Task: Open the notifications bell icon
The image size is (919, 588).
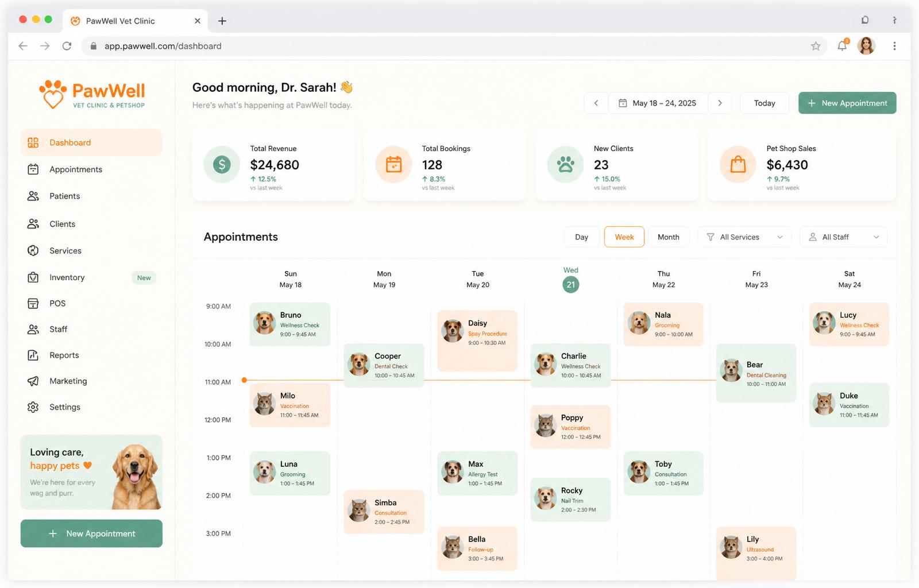Action: point(842,46)
